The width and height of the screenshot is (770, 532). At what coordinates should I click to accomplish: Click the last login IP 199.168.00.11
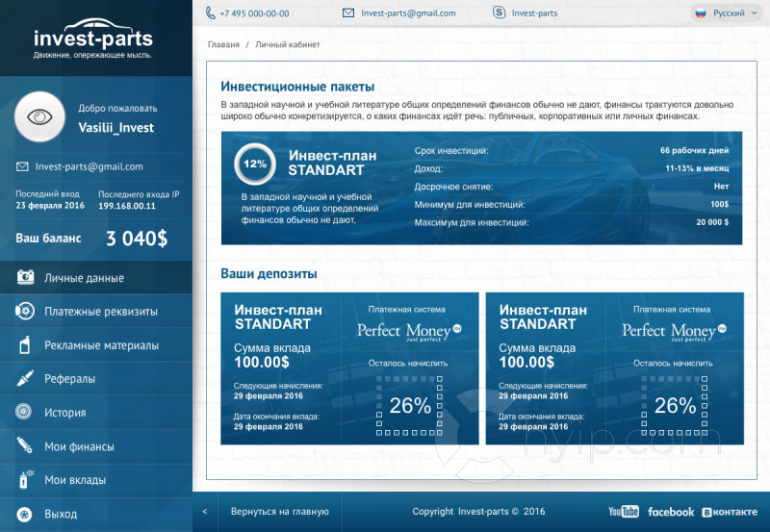pos(127,206)
